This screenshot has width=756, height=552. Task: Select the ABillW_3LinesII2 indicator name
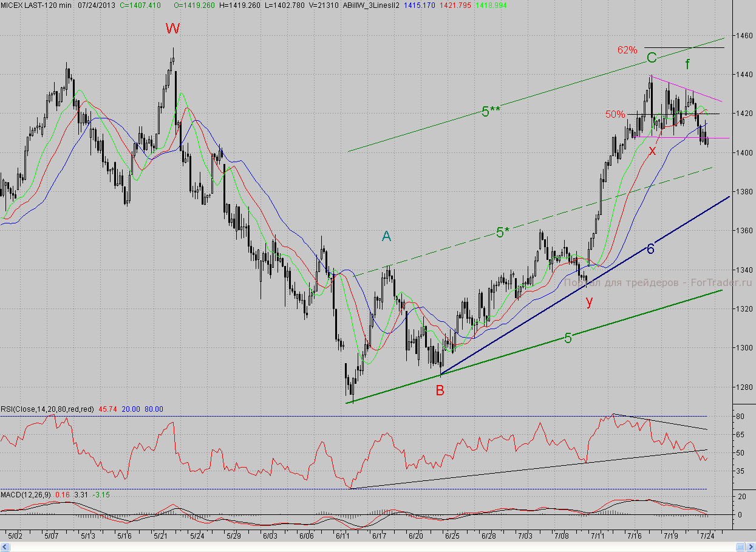[x=371, y=5]
